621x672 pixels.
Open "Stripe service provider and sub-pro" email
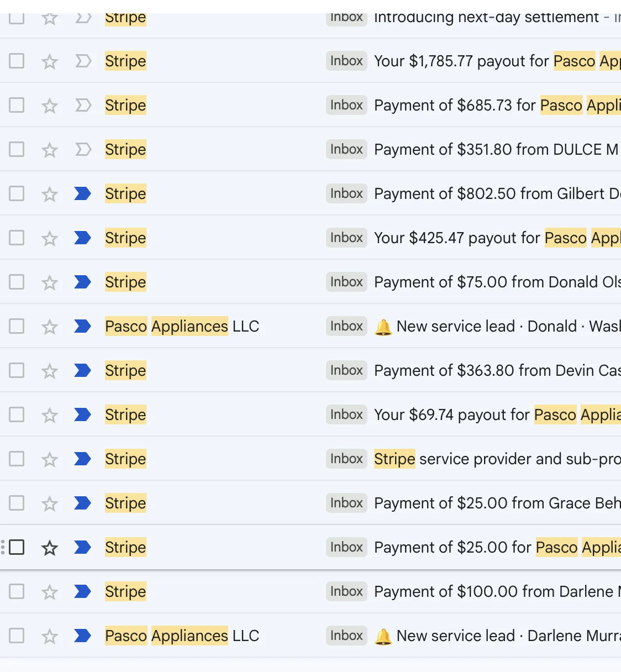coord(497,459)
